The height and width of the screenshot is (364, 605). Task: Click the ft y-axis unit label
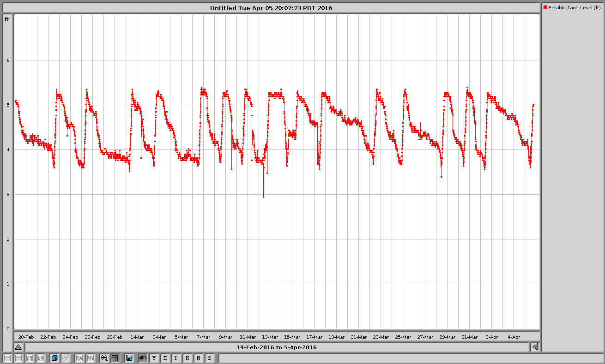coord(7,19)
